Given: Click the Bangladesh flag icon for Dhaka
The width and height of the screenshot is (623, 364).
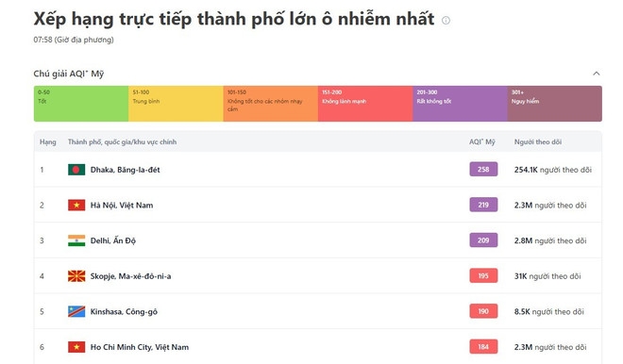Looking at the screenshot, I should click(x=76, y=170).
